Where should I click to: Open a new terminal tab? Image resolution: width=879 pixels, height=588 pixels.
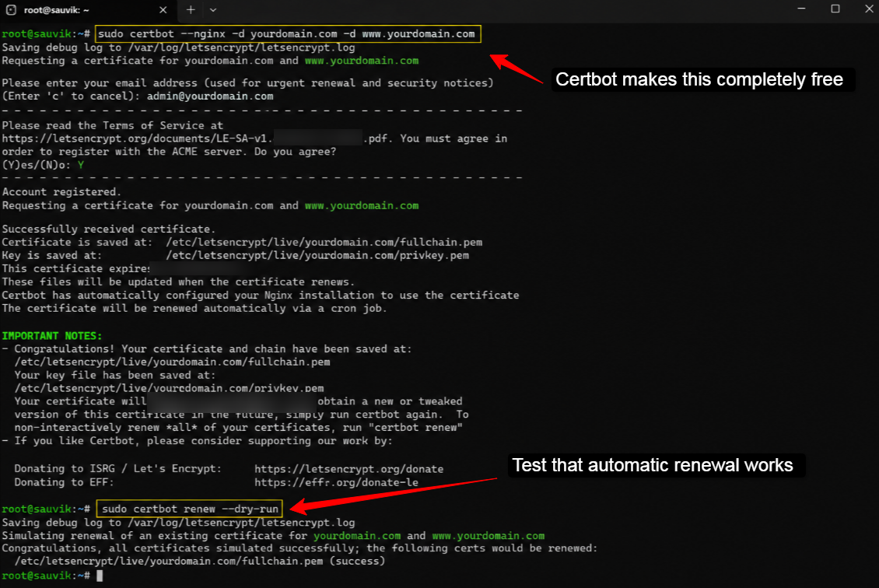(191, 9)
